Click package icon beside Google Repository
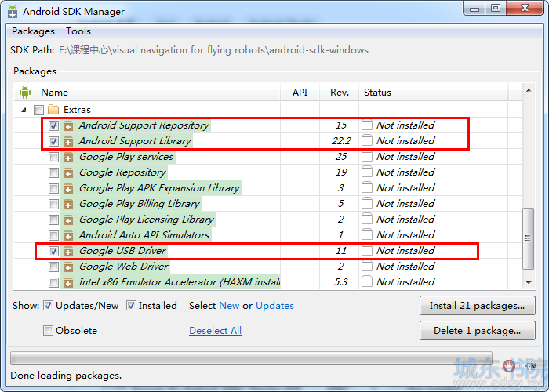Viewport: 549px width, 392px height. click(68, 173)
